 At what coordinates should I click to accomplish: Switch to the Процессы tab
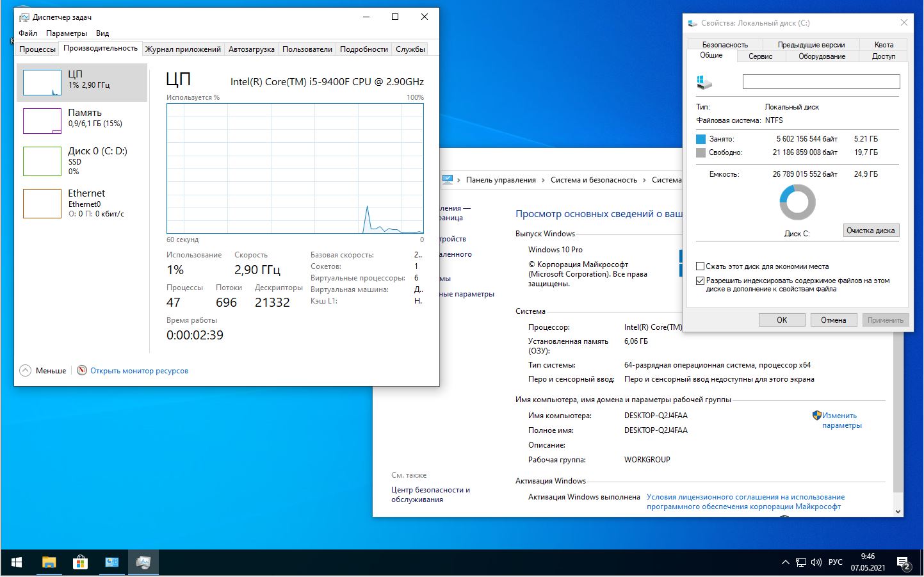37,49
